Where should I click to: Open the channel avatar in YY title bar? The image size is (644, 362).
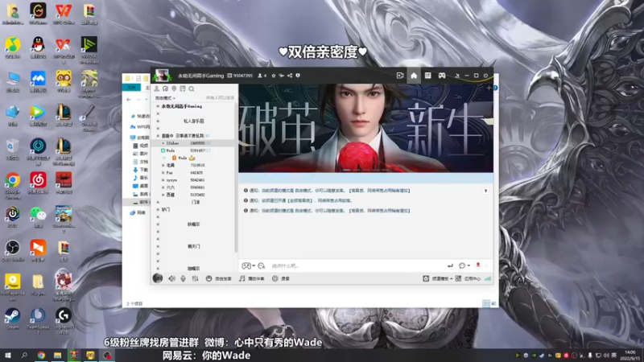162,76
